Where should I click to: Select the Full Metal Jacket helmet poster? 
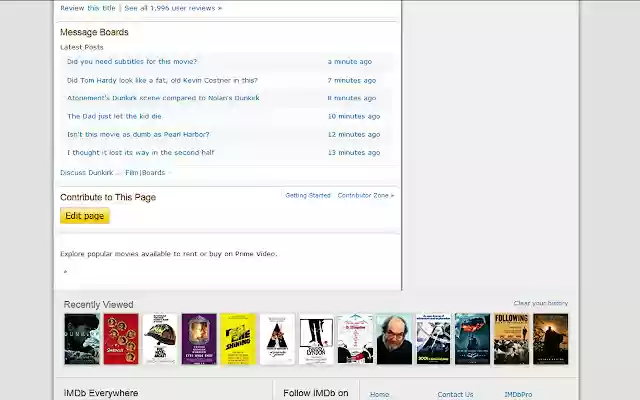pos(160,339)
